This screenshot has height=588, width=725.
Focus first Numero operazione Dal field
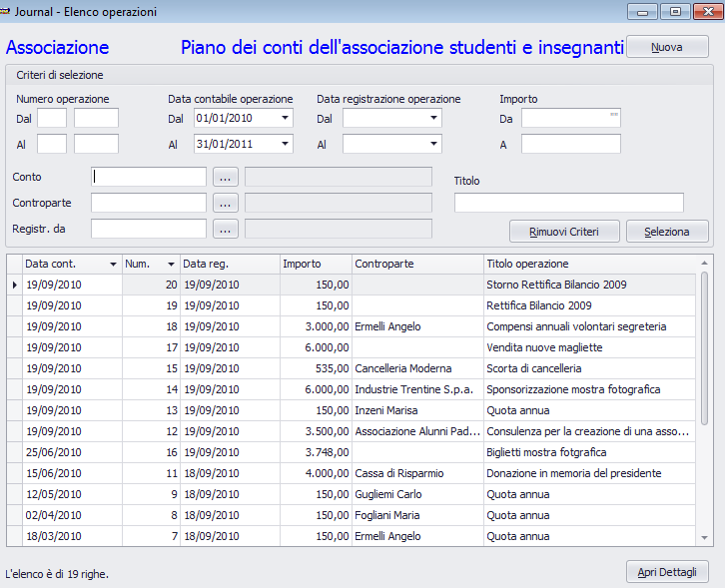click(52, 118)
